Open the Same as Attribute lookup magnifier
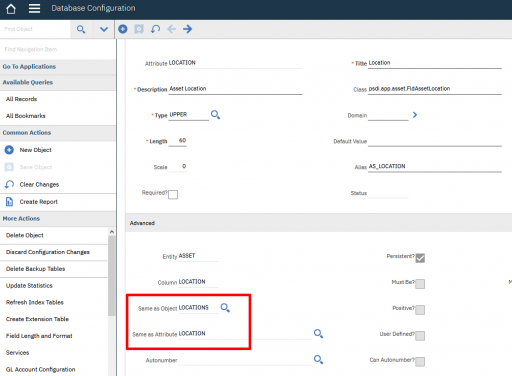This screenshot has height=376, width=512. tap(318, 334)
